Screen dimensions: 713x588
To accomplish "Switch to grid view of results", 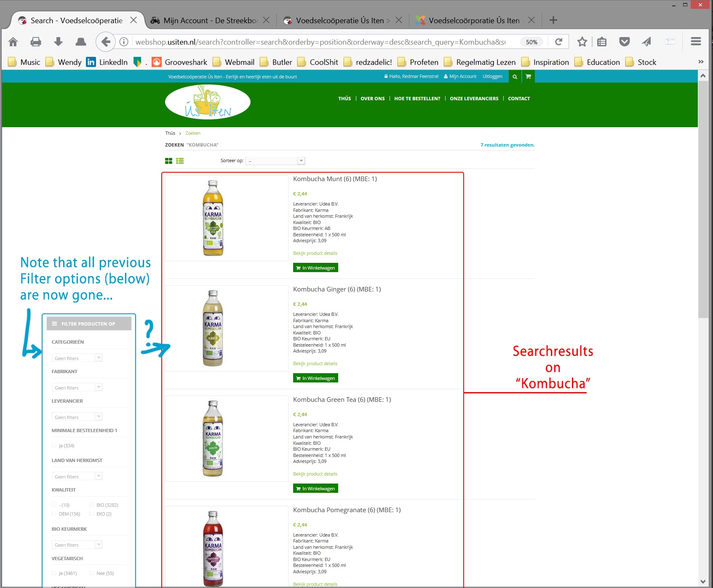I will [168, 161].
